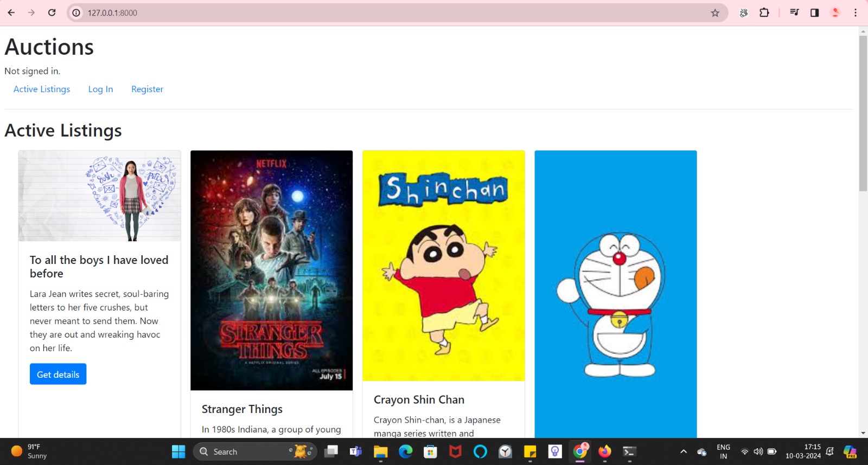Open the clock showing 17:15 10-03-2024
868x465 pixels.
[803, 451]
